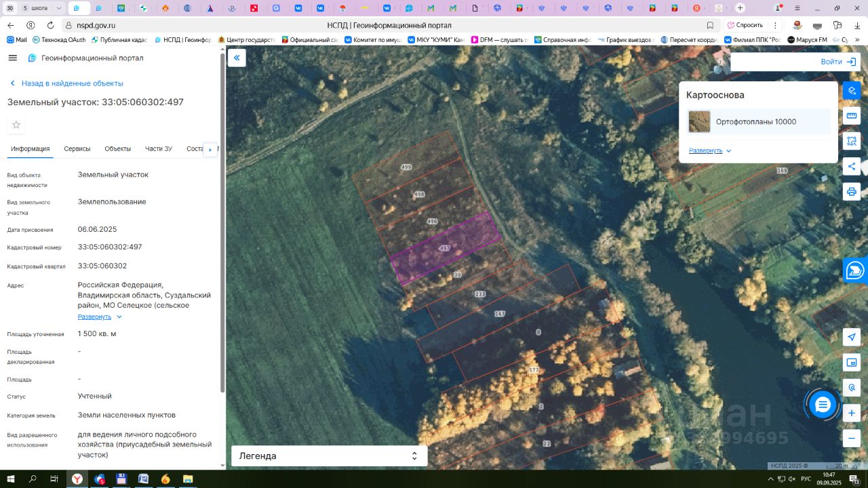
Task: Open the Части ЗУ tab
Action: [x=158, y=149]
